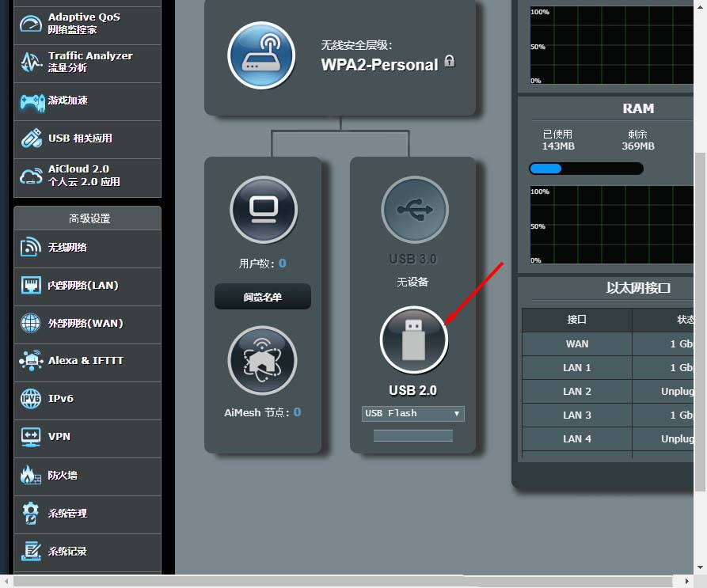Viewport: 707px width, 588px height.
Task: Click the USB 2.0 label
Action: tap(412, 390)
